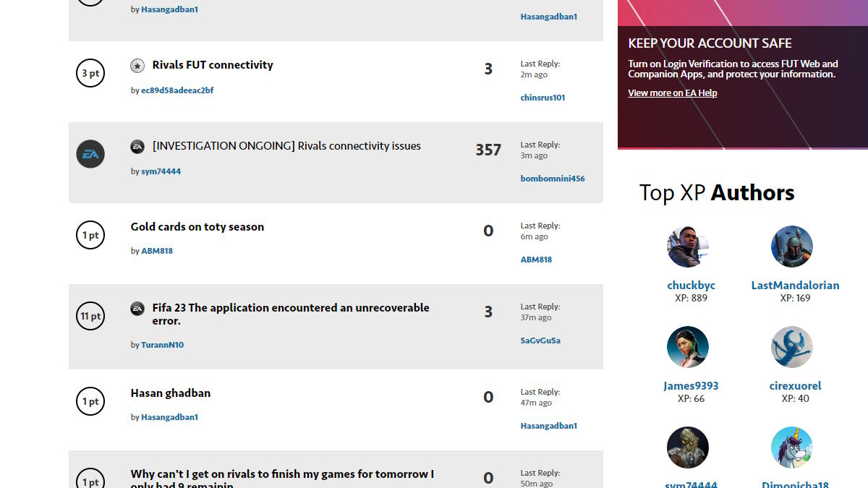Image resolution: width=868 pixels, height=488 pixels.
Task: Open James9393's avatar image
Action: tap(687, 347)
